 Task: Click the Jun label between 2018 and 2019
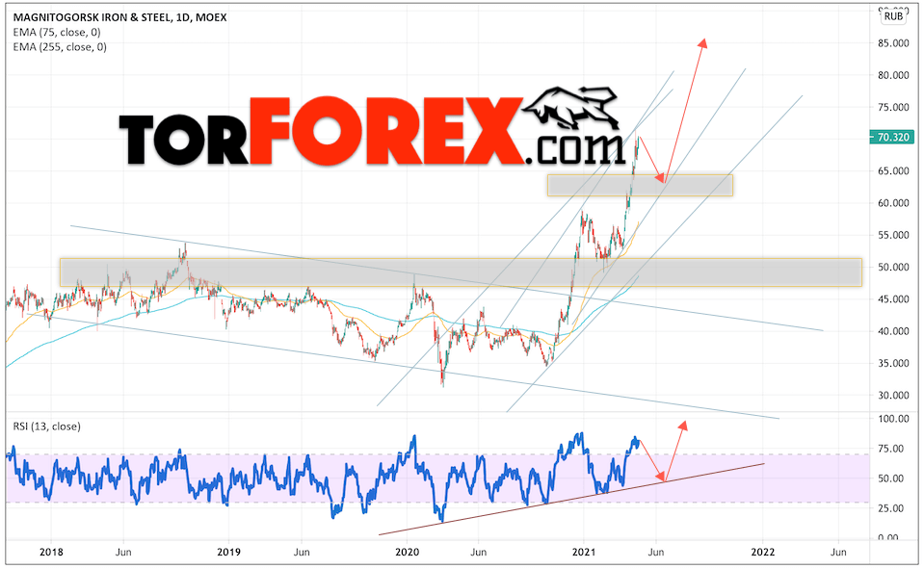pyautogui.click(x=123, y=552)
